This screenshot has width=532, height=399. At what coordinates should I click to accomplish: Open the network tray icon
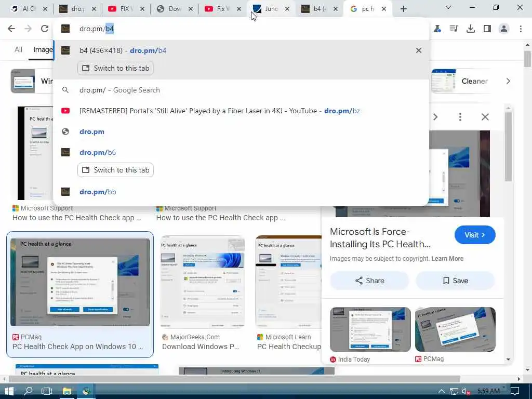[454, 391]
